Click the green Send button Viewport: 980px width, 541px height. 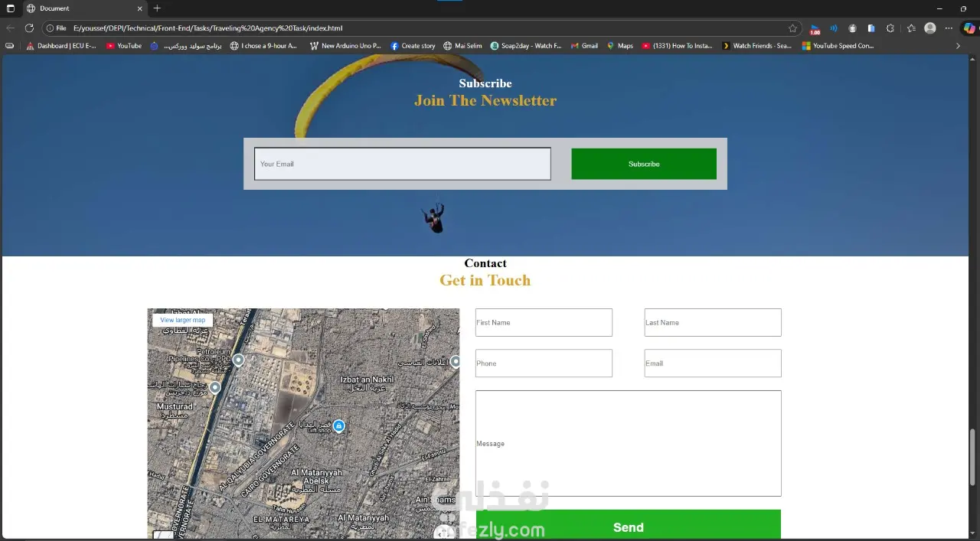(629, 526)
